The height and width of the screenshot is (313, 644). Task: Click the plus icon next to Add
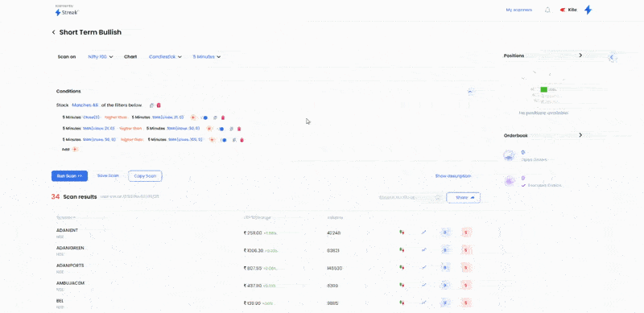click(75, 149)
